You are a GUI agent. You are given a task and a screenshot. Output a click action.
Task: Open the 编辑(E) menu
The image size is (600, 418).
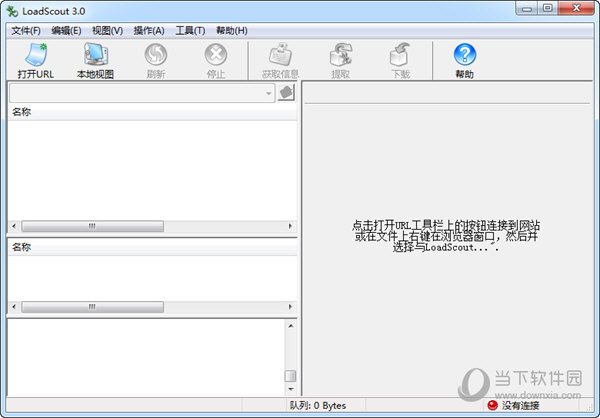[x=66, y=31]
